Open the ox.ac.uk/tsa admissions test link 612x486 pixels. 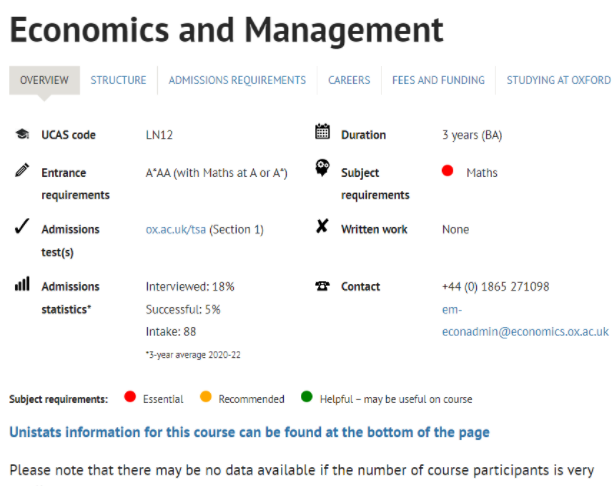[x=174, y=230]
